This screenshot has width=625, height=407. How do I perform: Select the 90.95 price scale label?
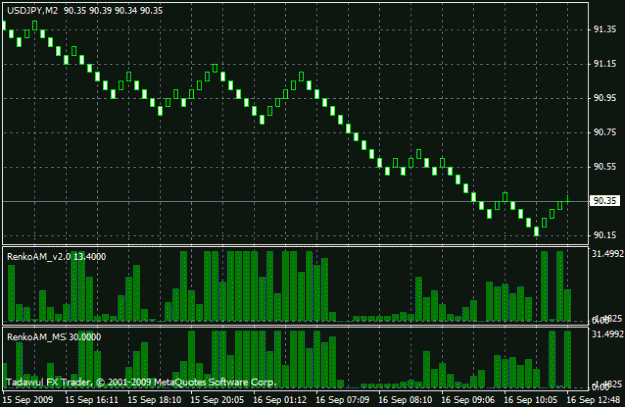(605, 98)
